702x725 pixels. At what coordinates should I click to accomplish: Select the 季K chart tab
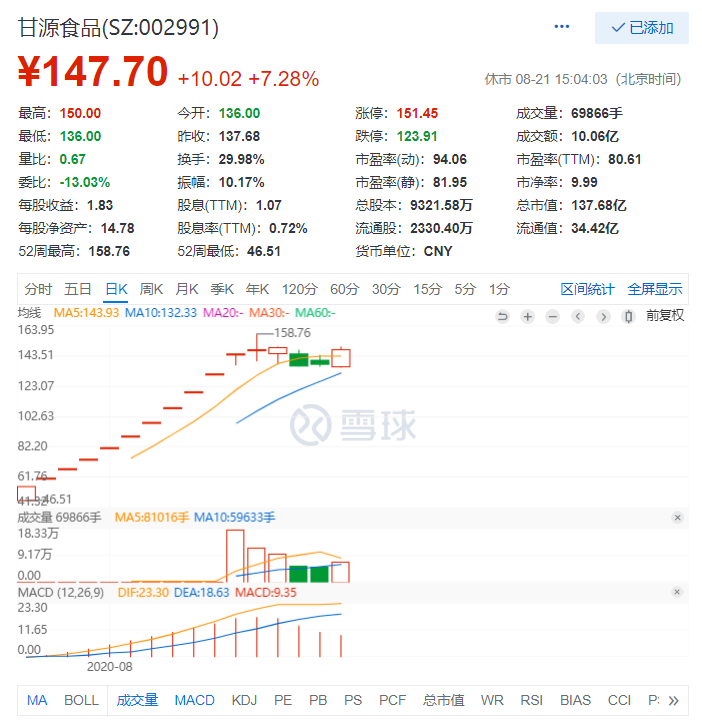tap(222, 289)
